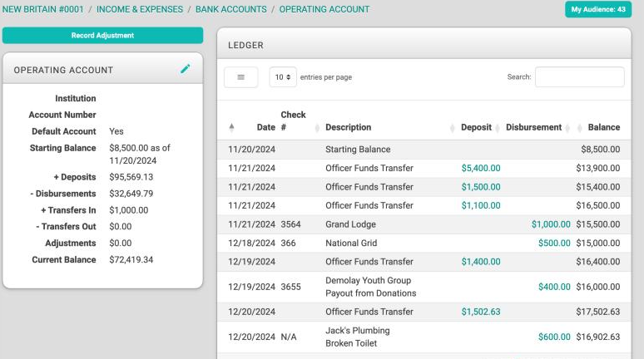Select the $95,569.13 Deposits value

point(131,177)
